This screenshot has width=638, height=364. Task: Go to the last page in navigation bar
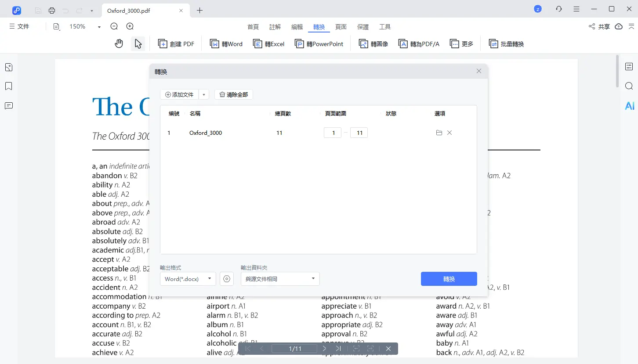tap(338, 349)
